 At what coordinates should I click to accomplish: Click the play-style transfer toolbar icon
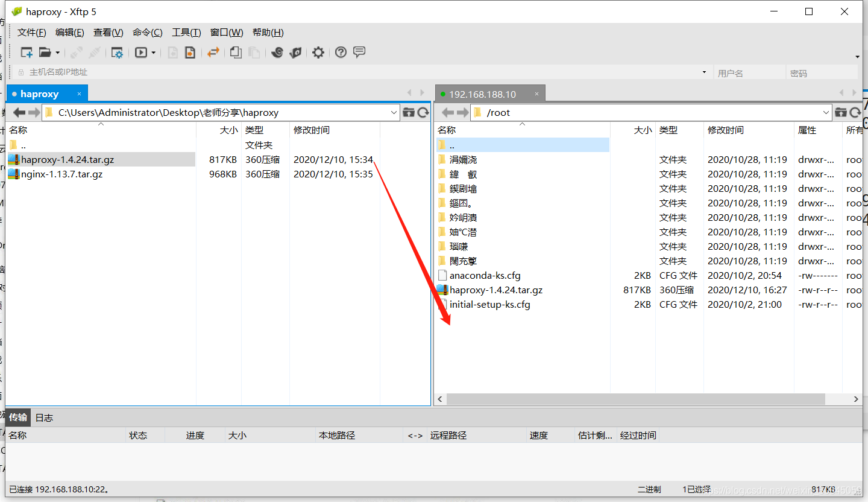pyautogui.click(x=141, y=52)
